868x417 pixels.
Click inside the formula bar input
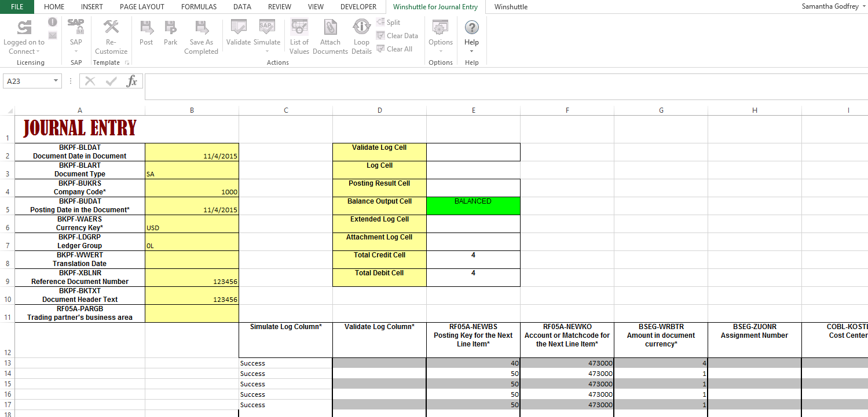[x=506, y=86]
